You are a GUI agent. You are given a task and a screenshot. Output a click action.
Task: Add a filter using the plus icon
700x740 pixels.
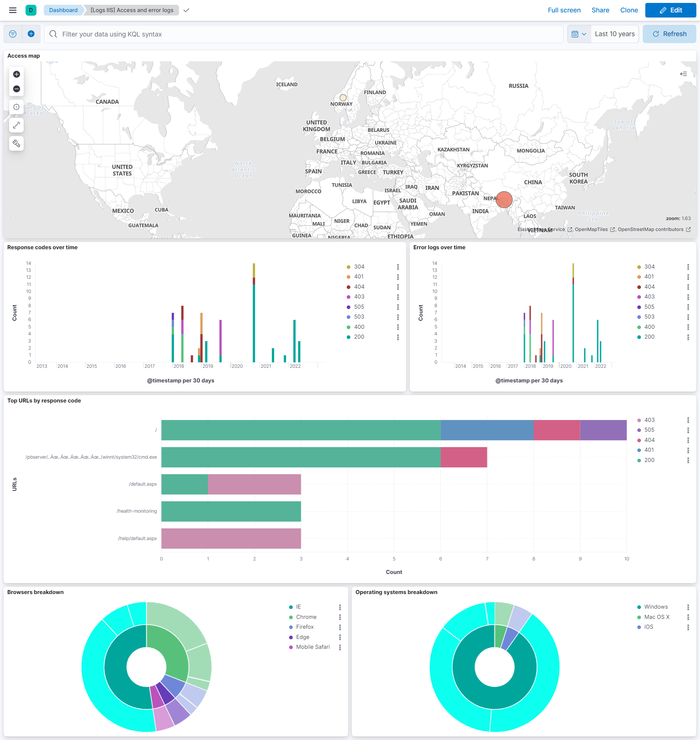pyautogui.click(x=31, y=34)
